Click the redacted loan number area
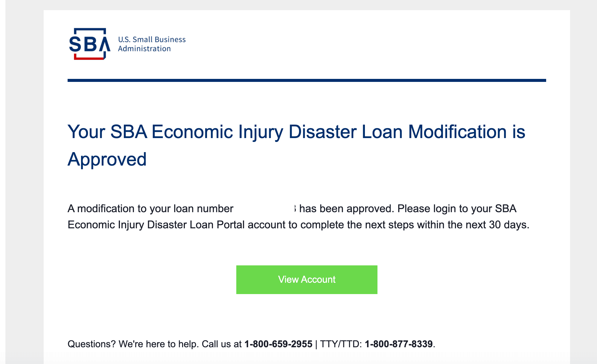Image resolution: width=597 pixels, height=364 pixels. pos(265,208)
